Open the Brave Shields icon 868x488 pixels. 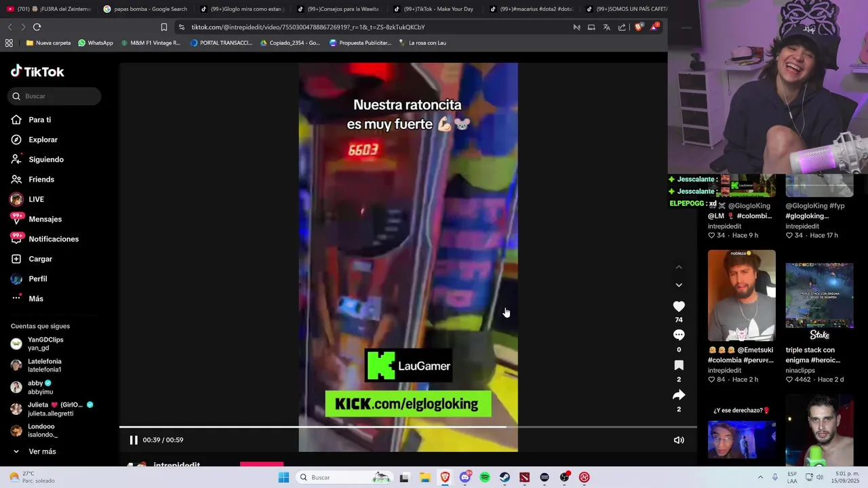tap(638, 27)
